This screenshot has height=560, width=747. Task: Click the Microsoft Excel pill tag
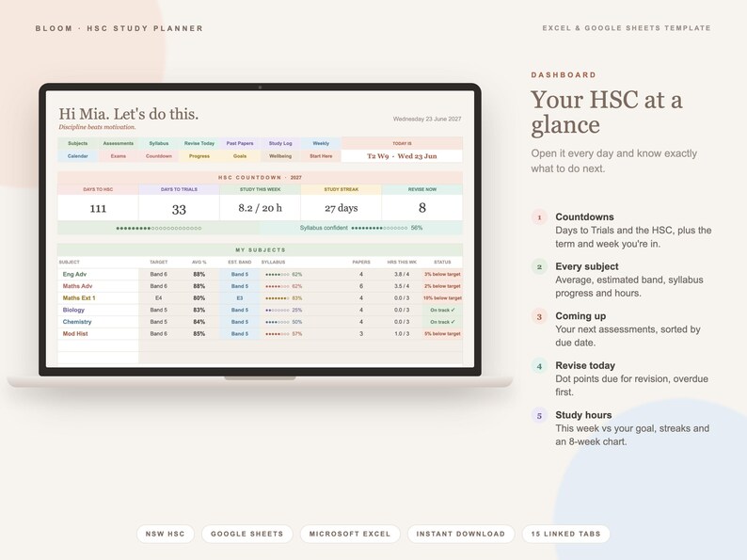tap(350, 534)
